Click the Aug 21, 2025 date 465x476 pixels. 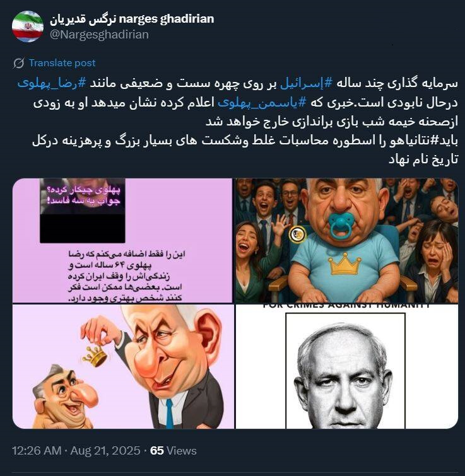pos(105,451)
